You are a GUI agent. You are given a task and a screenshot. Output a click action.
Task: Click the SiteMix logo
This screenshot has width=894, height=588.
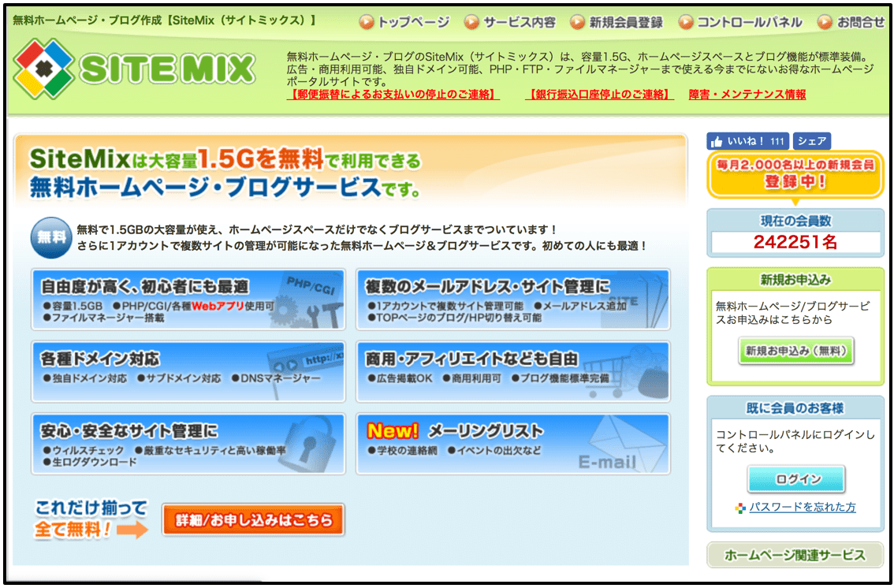(134, 69)
